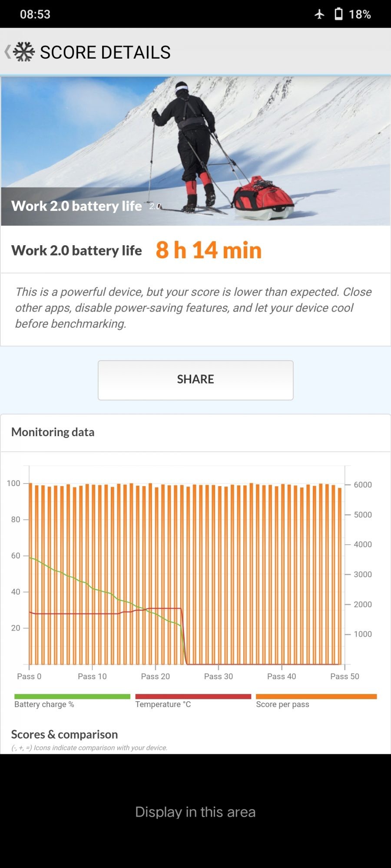The image size is (391, 868).
Task: Tap the back chevron arrow
Action: pos(7,52)
